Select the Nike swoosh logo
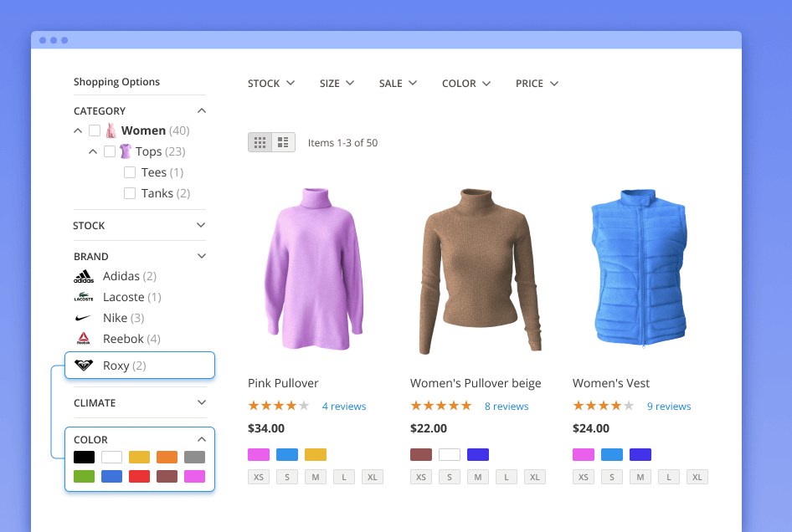The width and height of the screenshot is (792, 532). click(84, 318)
